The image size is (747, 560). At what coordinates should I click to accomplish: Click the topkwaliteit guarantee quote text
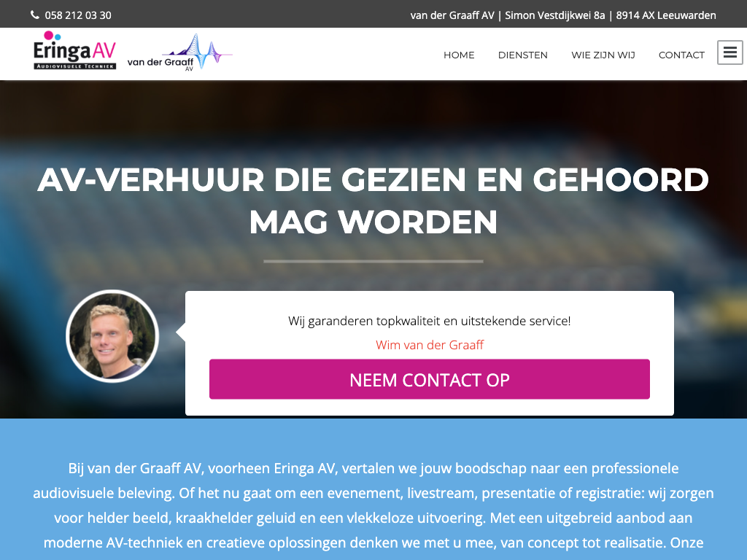pyautogui.click(x=429, y=321)
